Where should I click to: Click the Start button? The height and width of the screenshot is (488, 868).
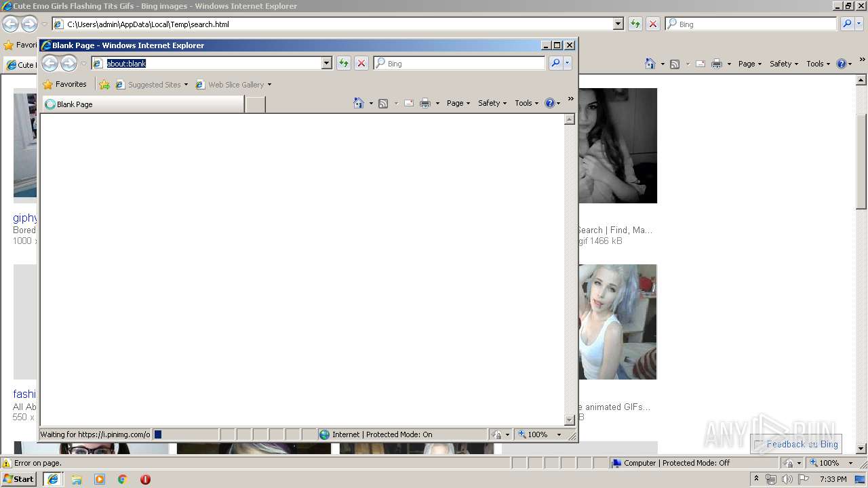[x=19, y=479]
